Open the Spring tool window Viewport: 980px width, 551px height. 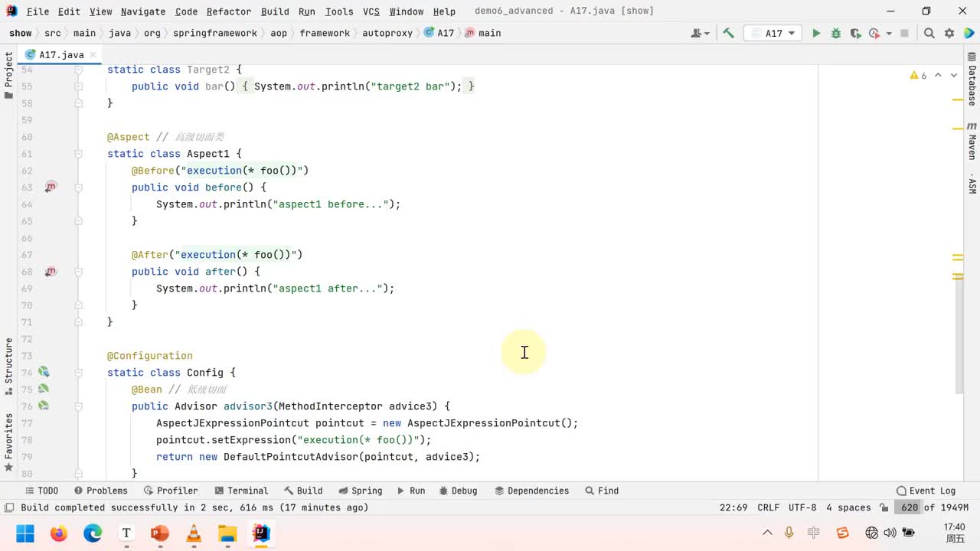pyautogui.click(x=360, y=491)
